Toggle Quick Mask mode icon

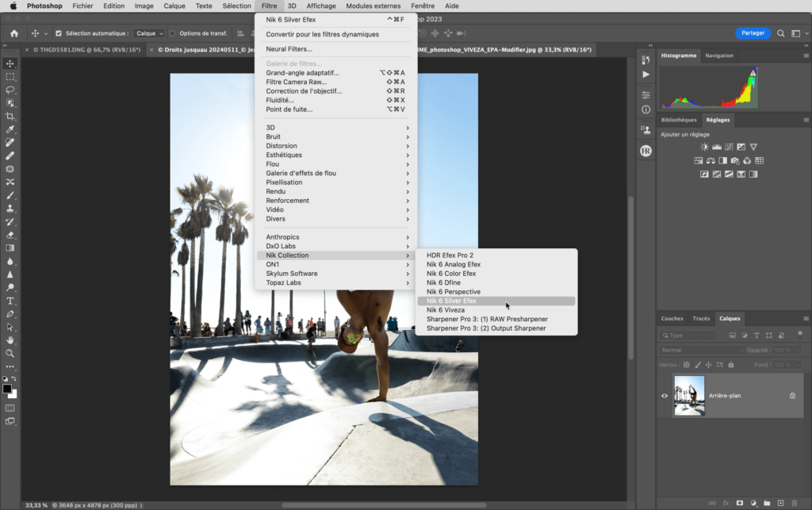pos(10,408)
